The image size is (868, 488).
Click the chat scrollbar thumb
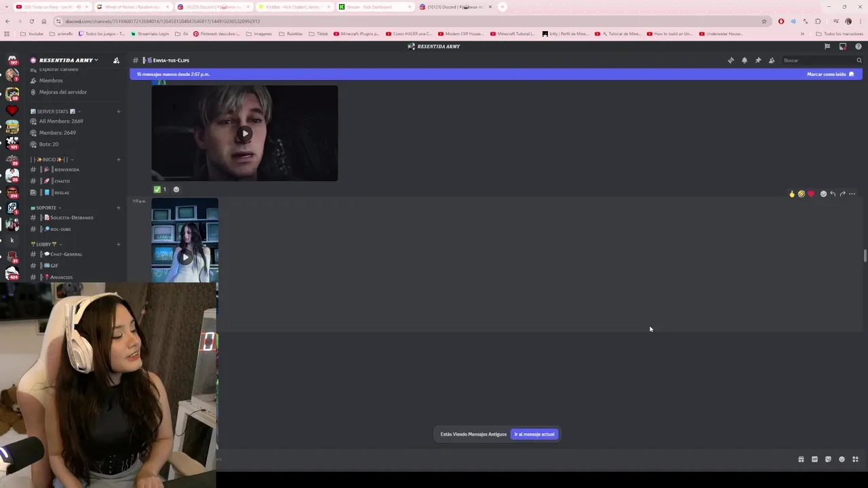coord(865,256)
